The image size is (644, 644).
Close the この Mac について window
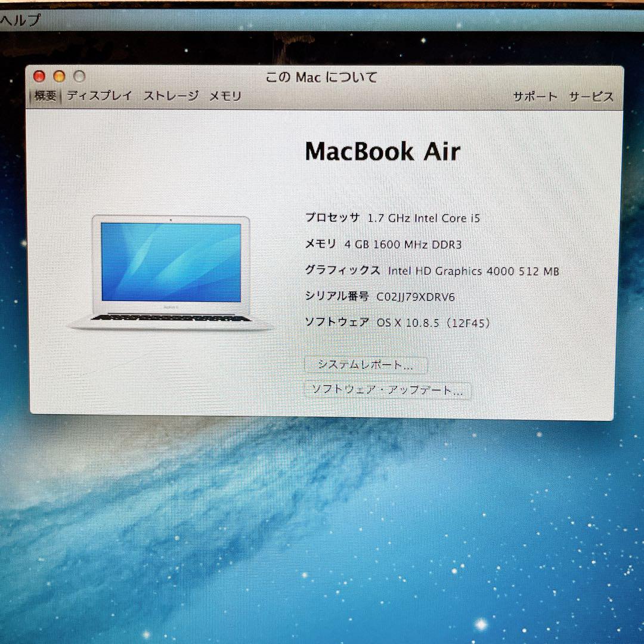click(39, 76)
